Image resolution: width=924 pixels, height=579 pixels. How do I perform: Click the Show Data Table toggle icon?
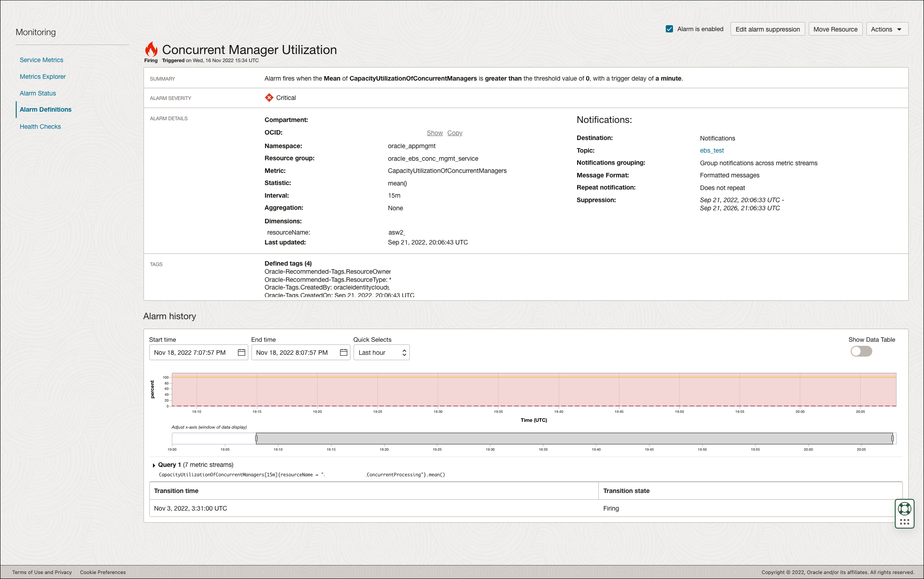pyautogui.click(x=861, y=352)
